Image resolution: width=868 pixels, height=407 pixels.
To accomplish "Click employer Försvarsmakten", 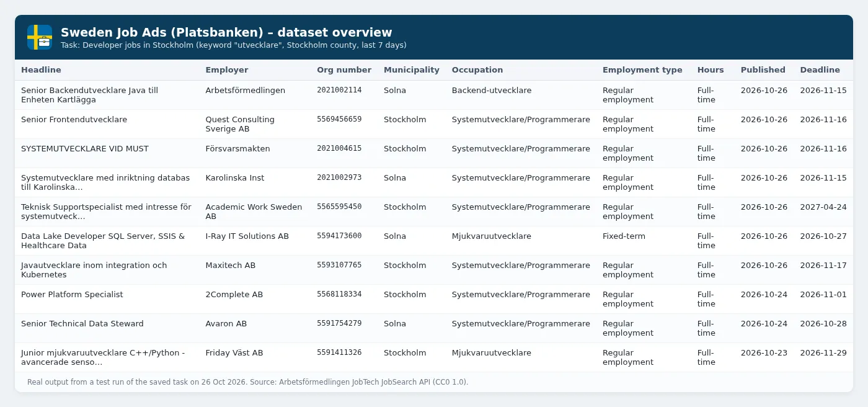I will coord(238,149).
